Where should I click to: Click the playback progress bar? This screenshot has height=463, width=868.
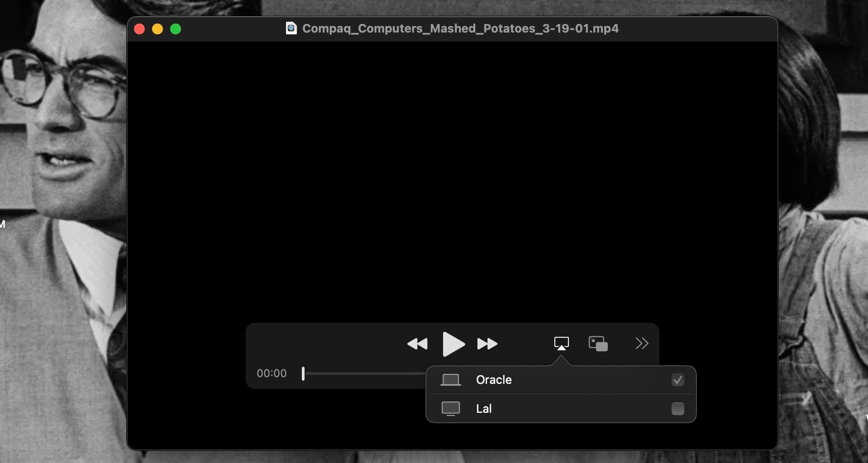362,373
